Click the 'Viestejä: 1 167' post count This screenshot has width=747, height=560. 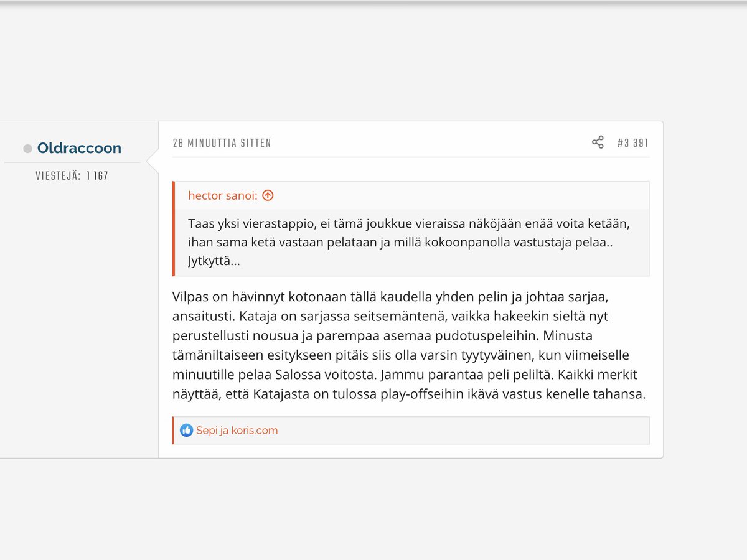72,176
